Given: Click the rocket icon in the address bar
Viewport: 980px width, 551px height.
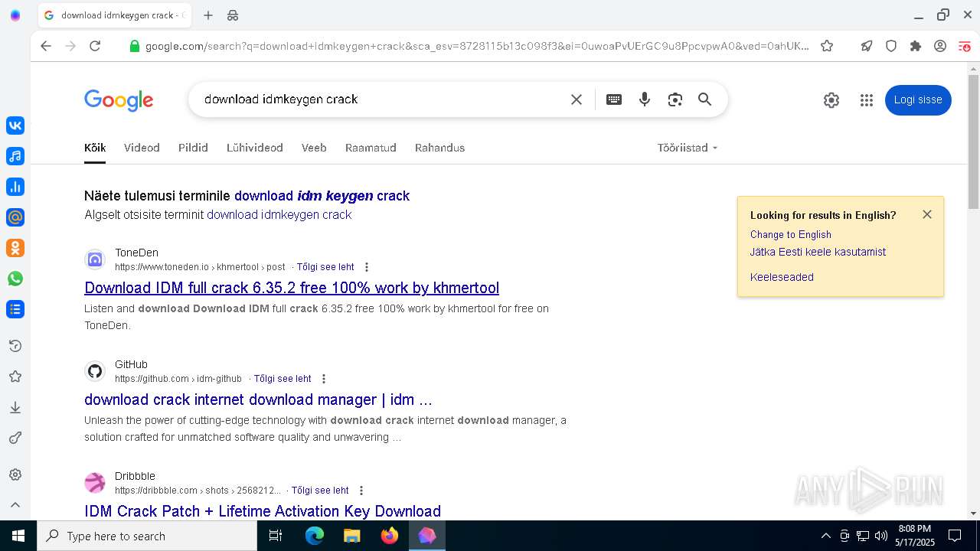Looking at the screenshot, I should point(867,46).
